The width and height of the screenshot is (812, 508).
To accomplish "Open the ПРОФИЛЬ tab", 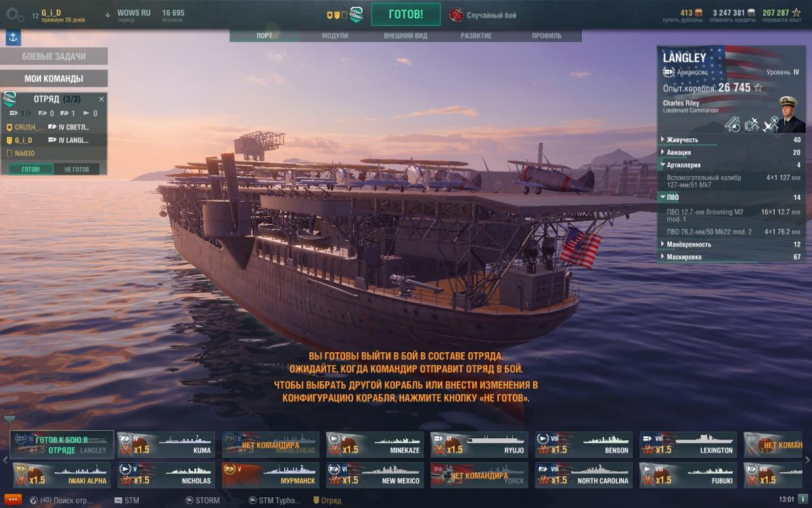I will click(546, 36).
